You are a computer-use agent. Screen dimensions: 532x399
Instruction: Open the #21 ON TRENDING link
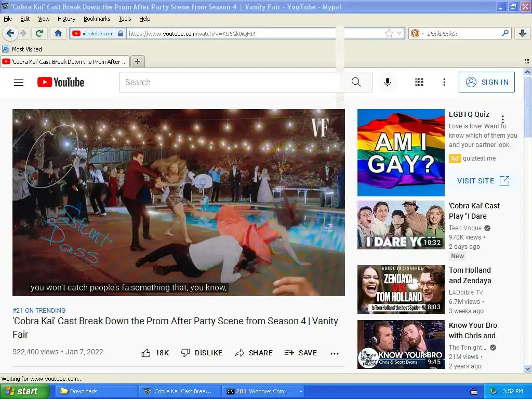(39, 311)
